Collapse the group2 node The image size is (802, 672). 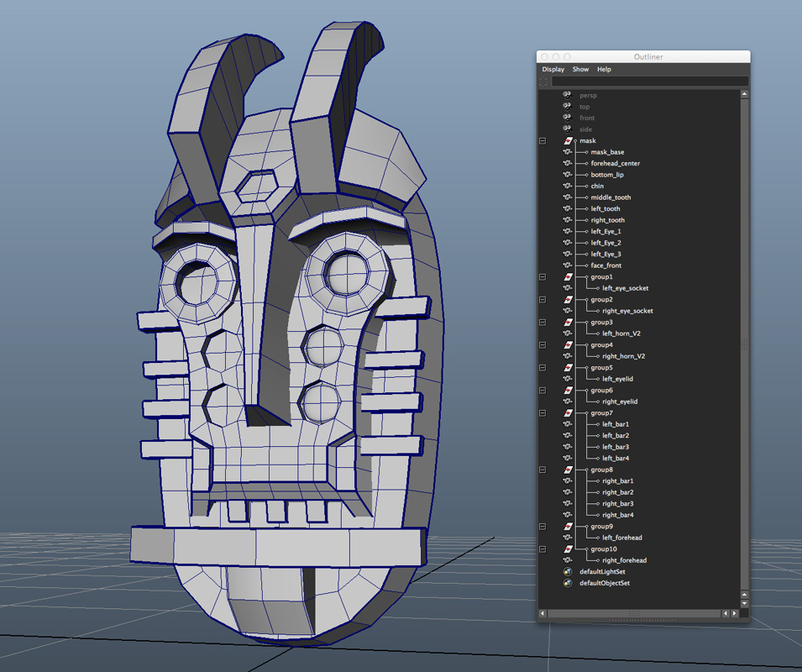(x=543, y=300)
